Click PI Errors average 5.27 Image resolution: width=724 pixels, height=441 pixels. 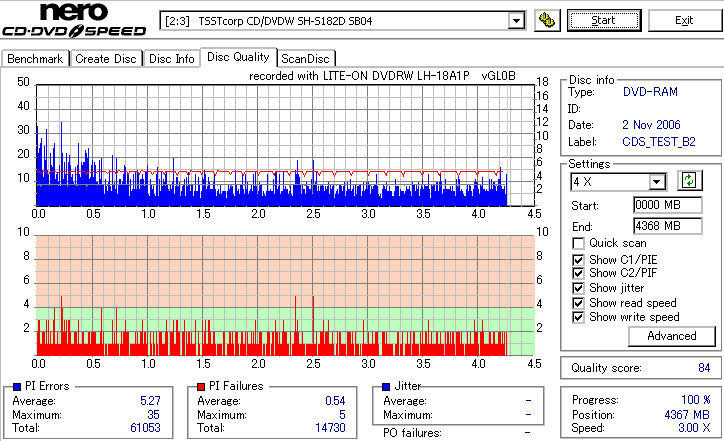pos(150,401)
